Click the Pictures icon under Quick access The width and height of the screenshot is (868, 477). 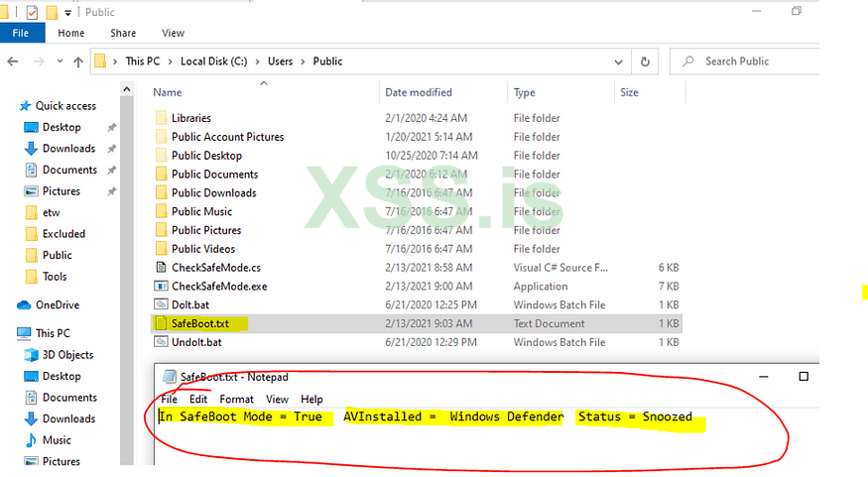[x=31, y=191]
